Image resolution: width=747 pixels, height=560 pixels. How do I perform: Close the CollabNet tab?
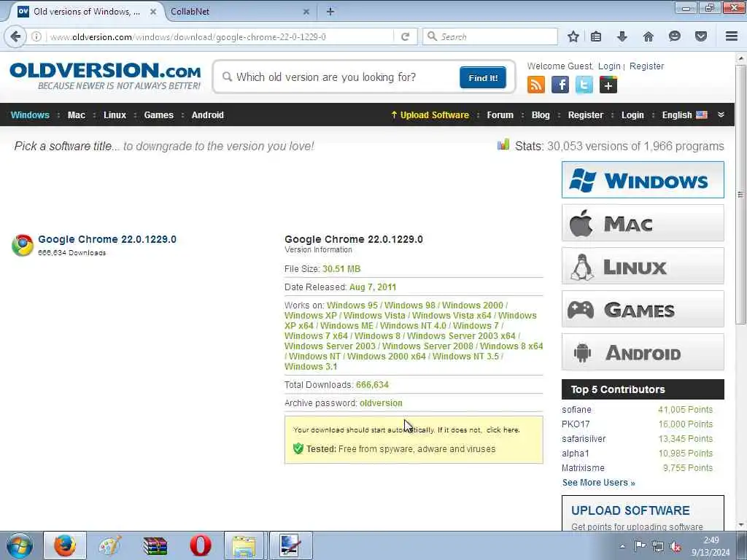click(306, 12)
